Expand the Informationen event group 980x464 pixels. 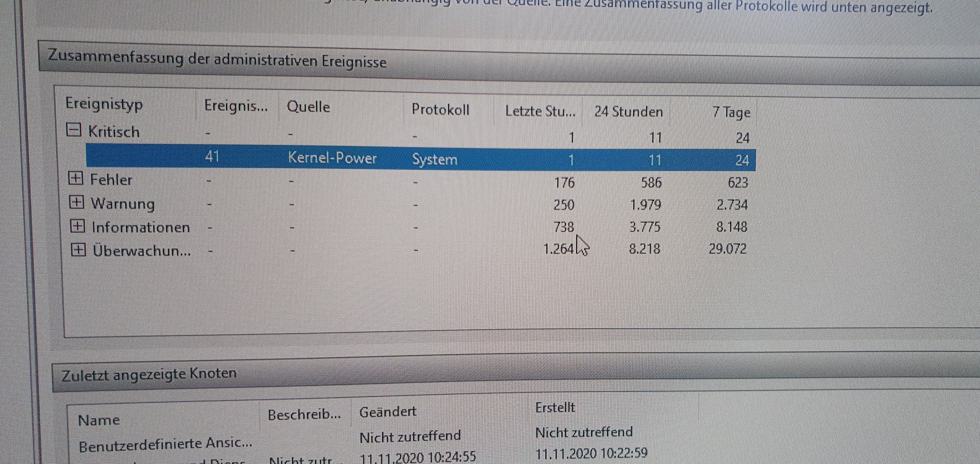(77, 227)
